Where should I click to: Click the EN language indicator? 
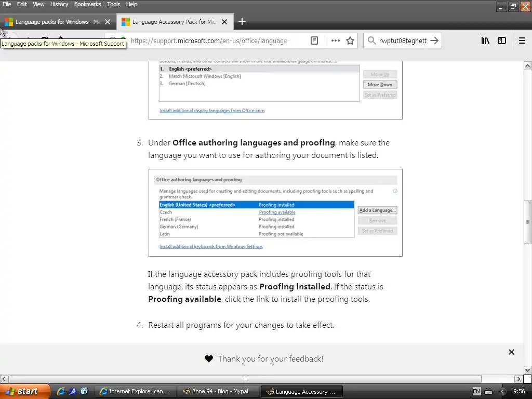click(476, 392)
